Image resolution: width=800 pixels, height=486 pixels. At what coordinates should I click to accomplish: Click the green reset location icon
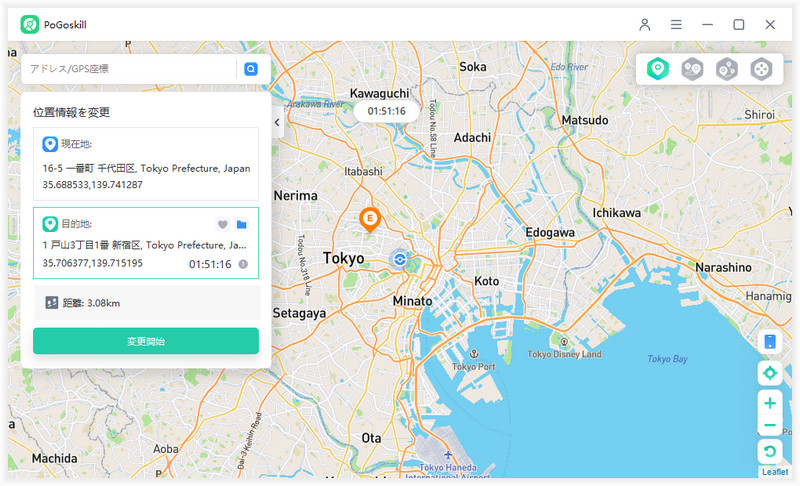770,451
